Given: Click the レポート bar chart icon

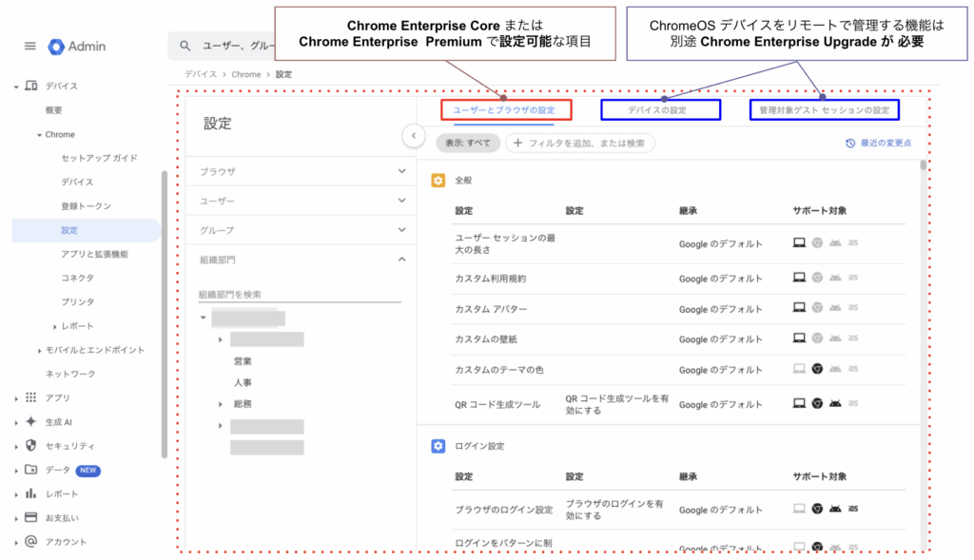Looking at the screenshot, I should (31, 493).
